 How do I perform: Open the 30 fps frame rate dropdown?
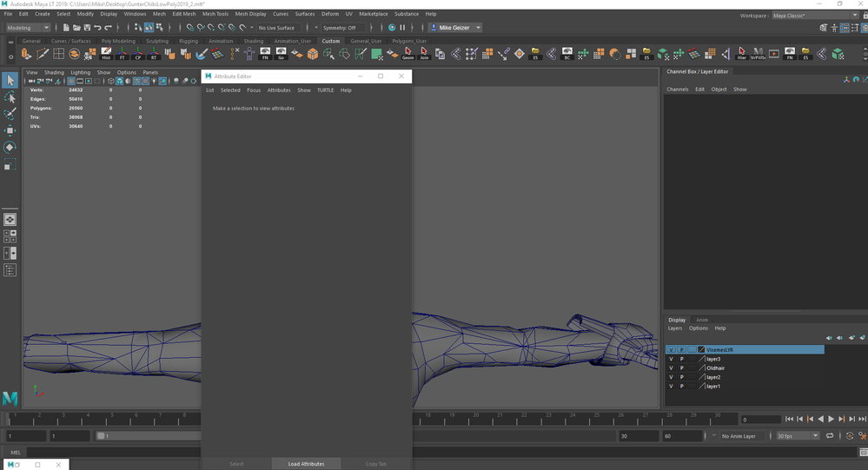[x=797, y=435]
